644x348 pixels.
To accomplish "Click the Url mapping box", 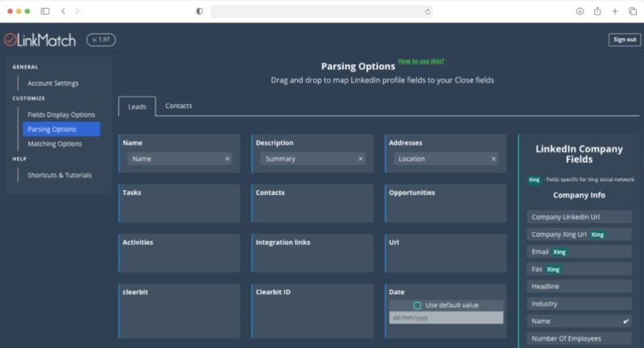I will click(x=446, y=253).
